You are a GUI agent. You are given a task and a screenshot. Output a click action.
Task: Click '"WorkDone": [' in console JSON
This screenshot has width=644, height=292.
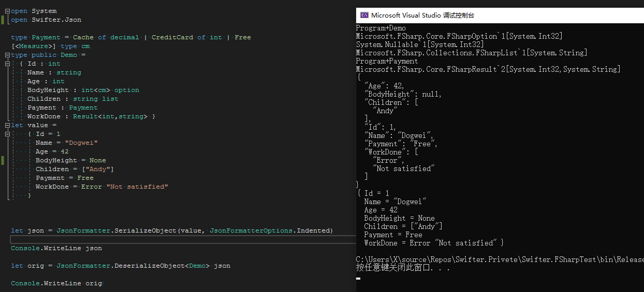click(x=391, y=152)
